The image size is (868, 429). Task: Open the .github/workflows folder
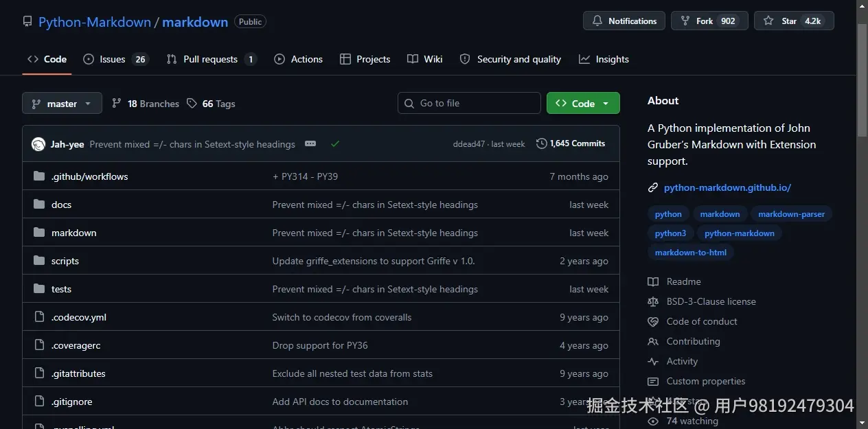pyautogui.click(x=89, y=176)
